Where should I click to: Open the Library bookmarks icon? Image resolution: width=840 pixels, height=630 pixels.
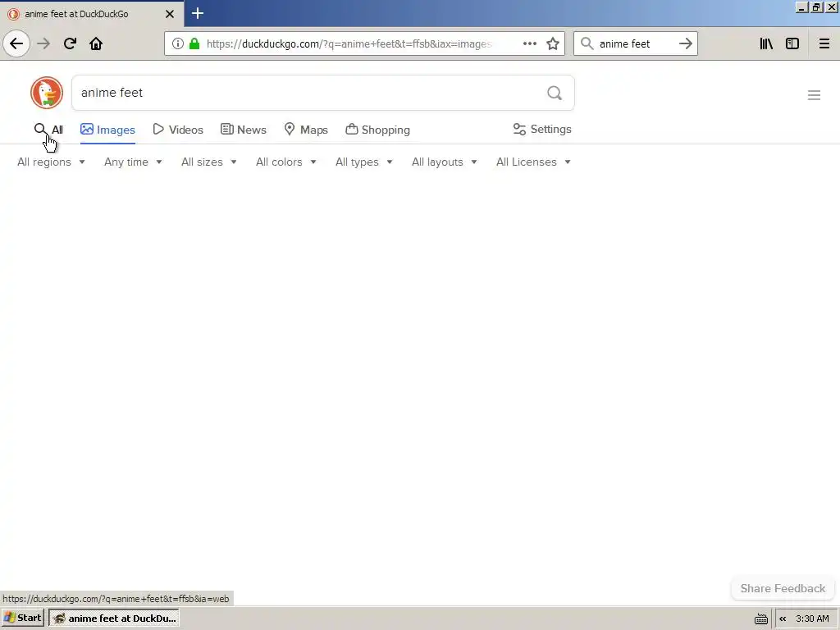[766, 43]
